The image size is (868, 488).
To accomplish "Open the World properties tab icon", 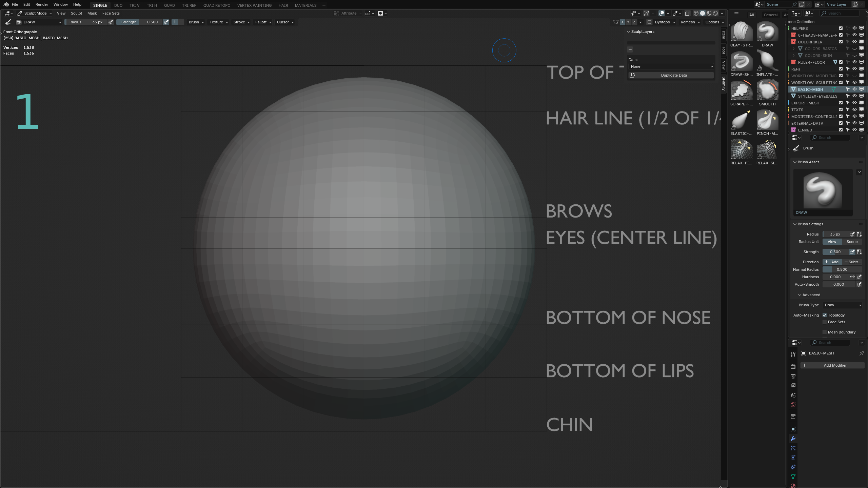I will [793, 405].
